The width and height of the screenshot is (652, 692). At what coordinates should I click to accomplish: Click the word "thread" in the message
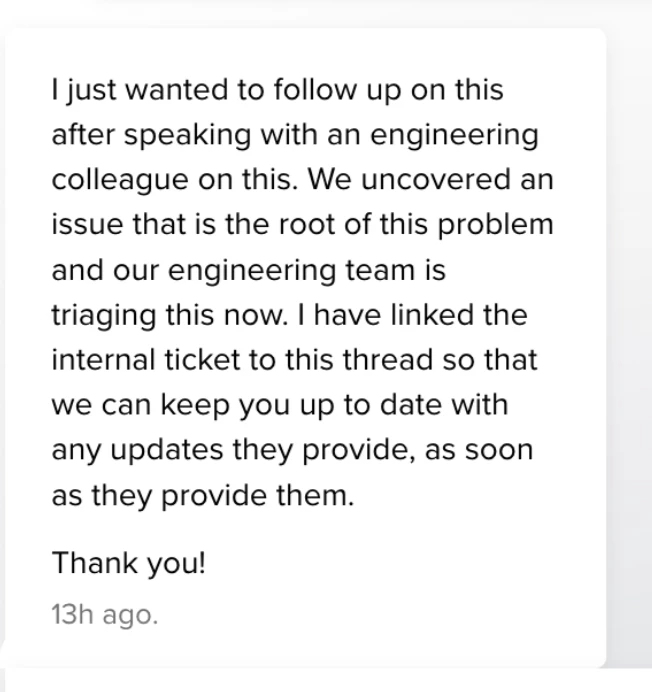tap(388, 360)
